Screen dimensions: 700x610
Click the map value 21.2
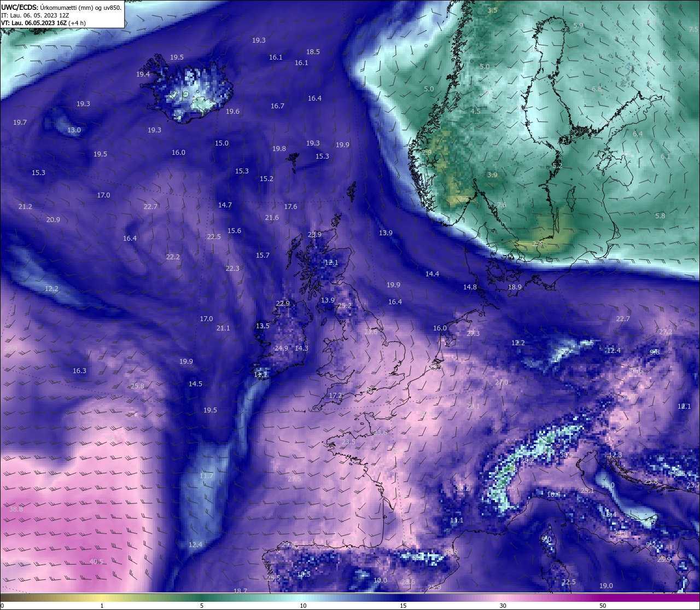click(25, 207)
